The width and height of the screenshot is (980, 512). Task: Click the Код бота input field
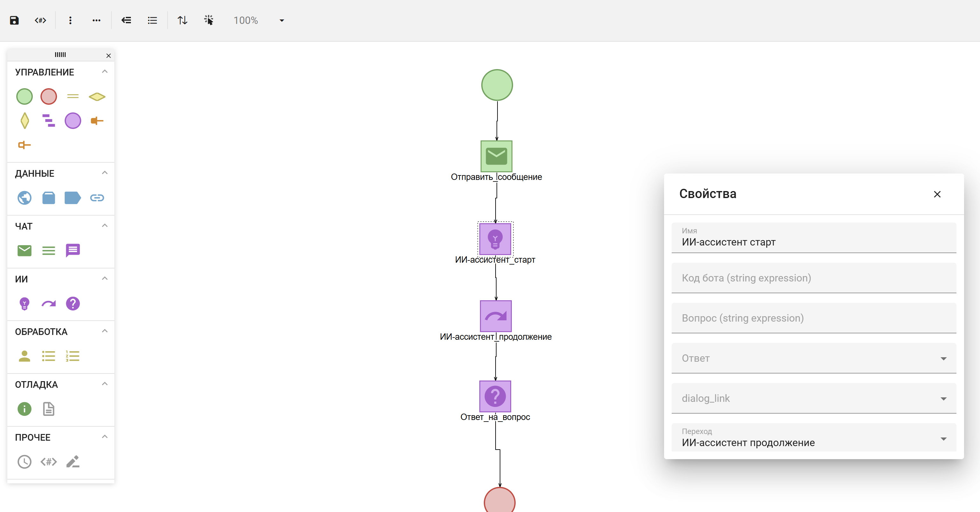(x=813, y=278)
